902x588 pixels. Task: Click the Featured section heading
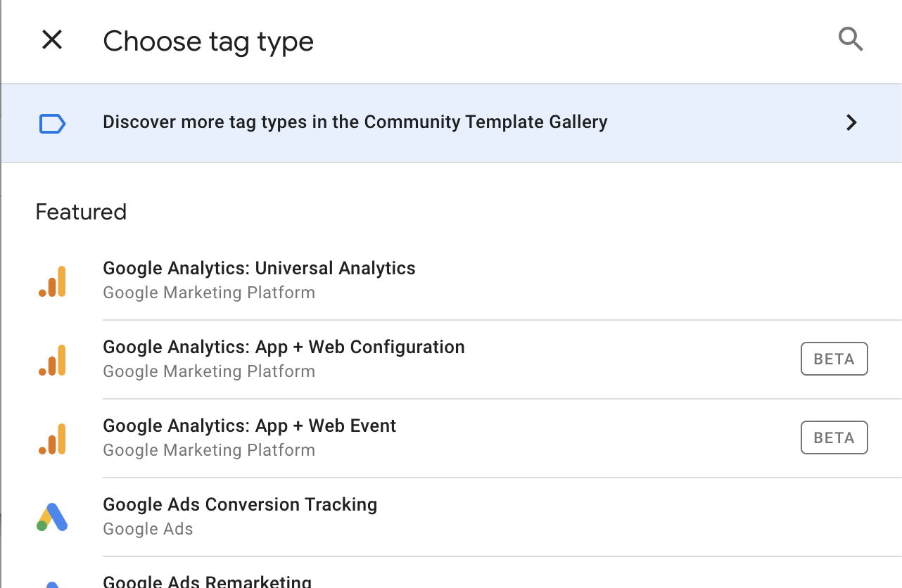pos(81,212)
